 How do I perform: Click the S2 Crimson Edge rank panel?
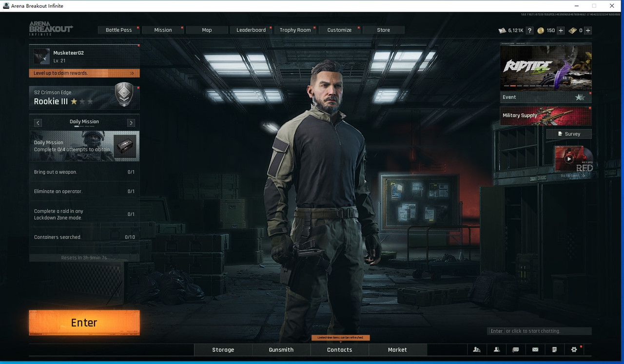tap(84, 97)
